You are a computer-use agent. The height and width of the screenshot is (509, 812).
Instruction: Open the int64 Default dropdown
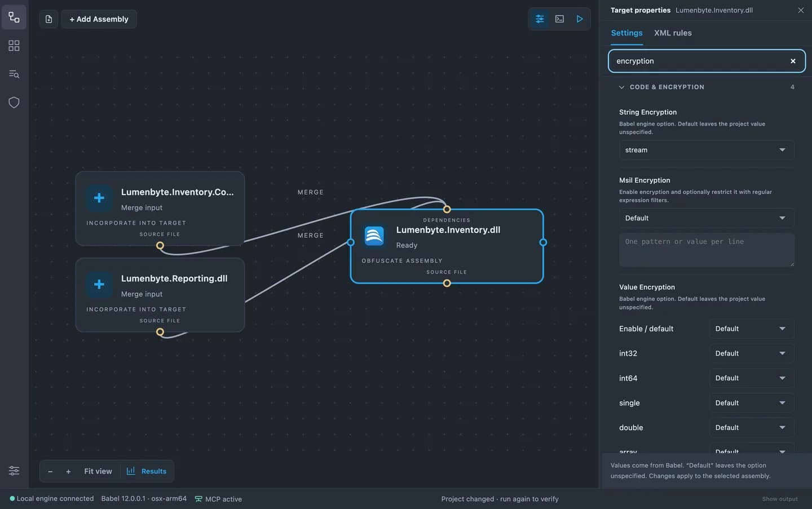(752, 378)
